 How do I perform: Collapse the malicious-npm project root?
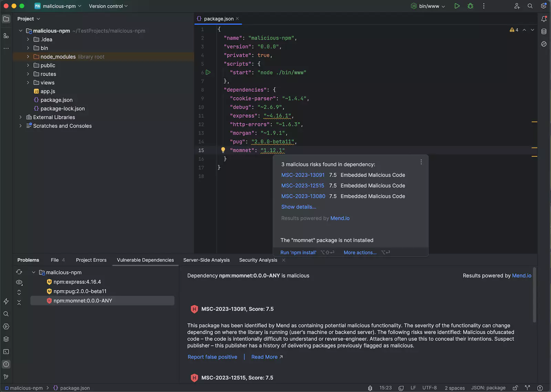pyautogui.click(x=21, y=31)
